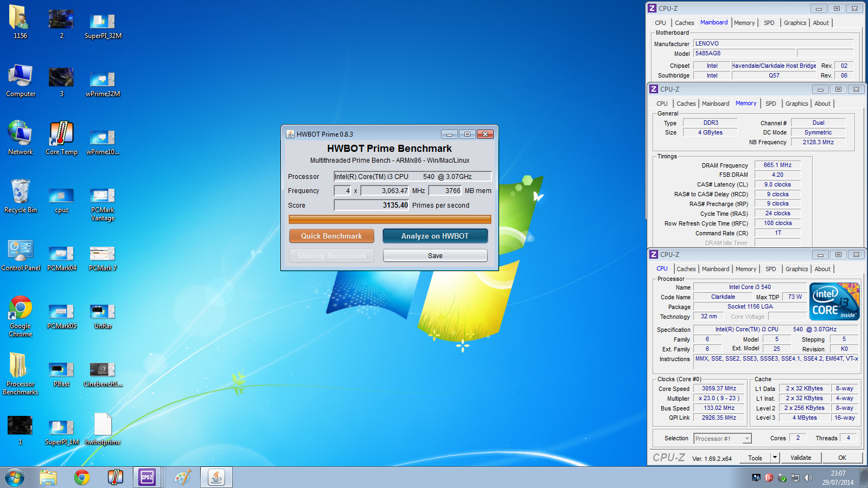This screenshot has height=488, width=868.
Task: Open the 1156 folder desktop icon
Action: (20, 22)
